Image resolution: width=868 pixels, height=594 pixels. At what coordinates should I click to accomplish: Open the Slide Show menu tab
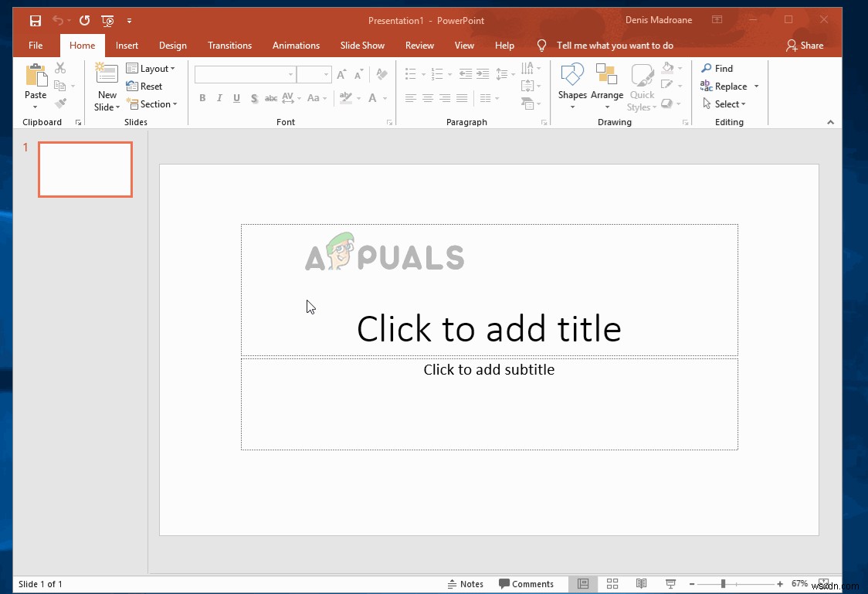[x=362, y=45]
